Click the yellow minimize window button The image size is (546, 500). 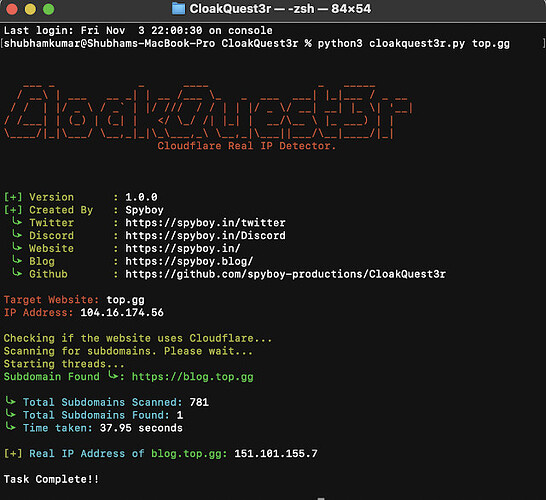(30, 9)
